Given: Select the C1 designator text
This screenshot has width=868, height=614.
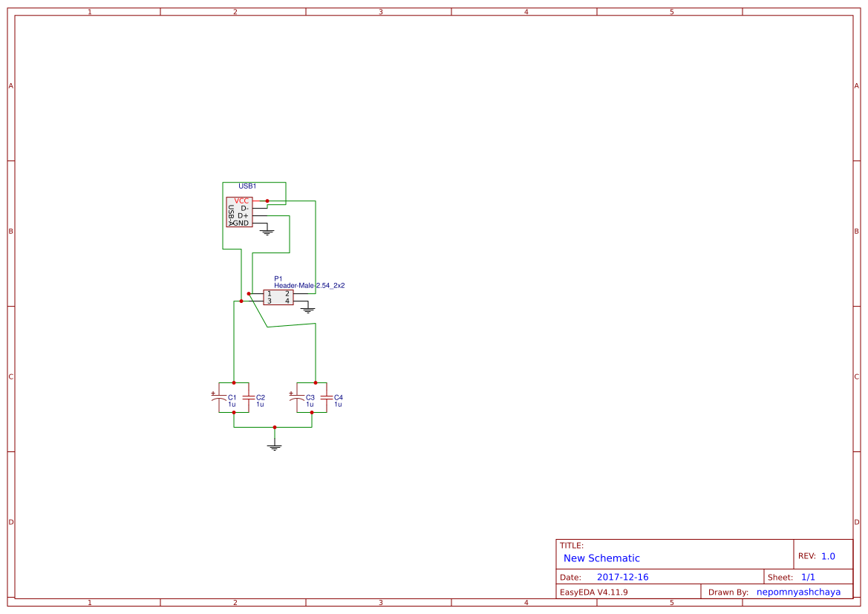Looking at the screenshot, I should click(232, 397).
